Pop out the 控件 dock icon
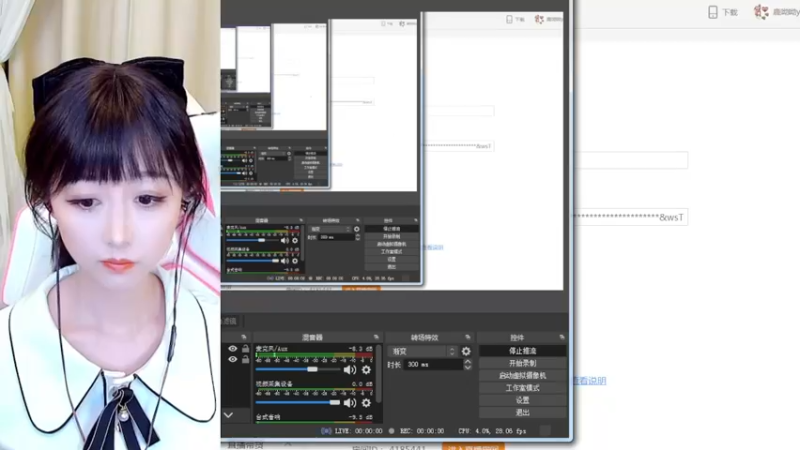 click(562, 337)
